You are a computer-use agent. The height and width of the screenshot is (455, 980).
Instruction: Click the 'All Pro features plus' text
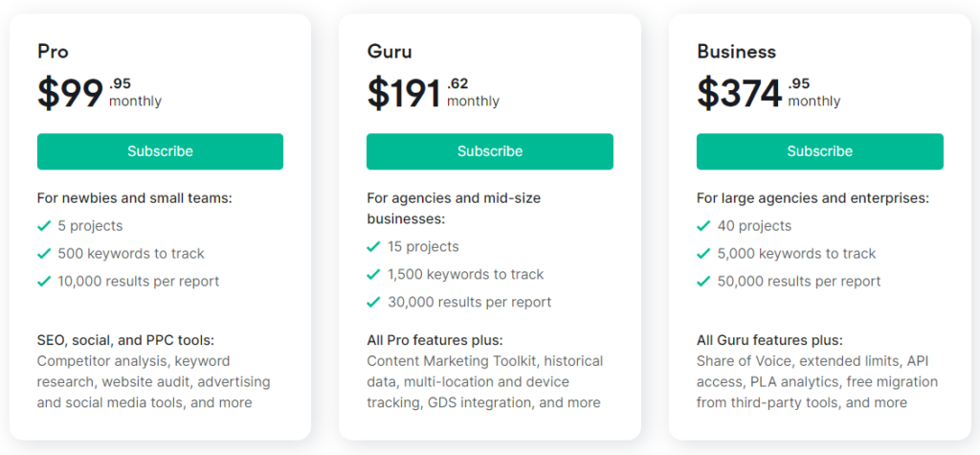[x=434, y=340]
